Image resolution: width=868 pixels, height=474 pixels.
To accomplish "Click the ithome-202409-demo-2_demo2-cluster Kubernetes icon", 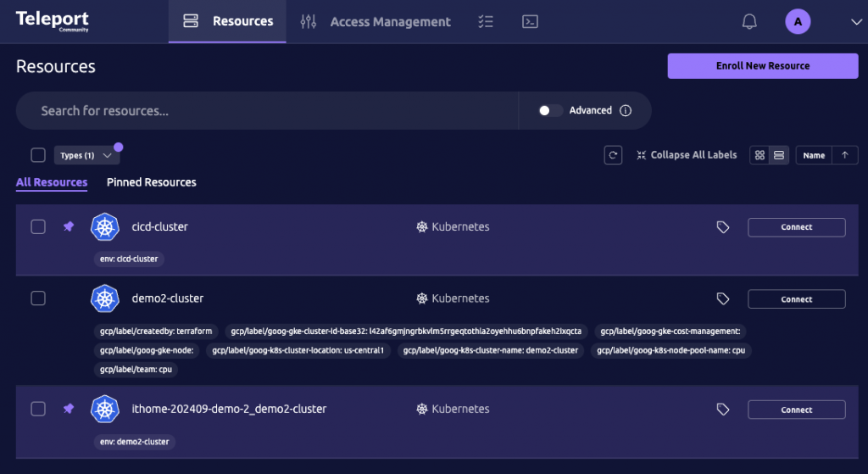I will 104,409.
